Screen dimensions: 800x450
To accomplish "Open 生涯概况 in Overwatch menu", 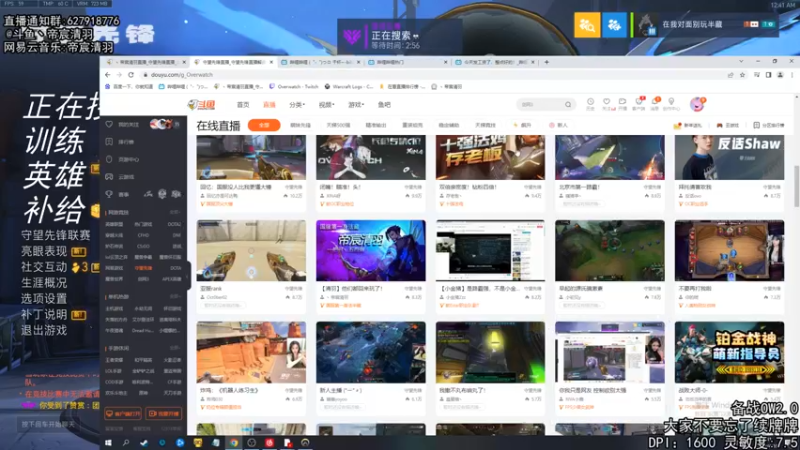I will (x=44, y=283).
